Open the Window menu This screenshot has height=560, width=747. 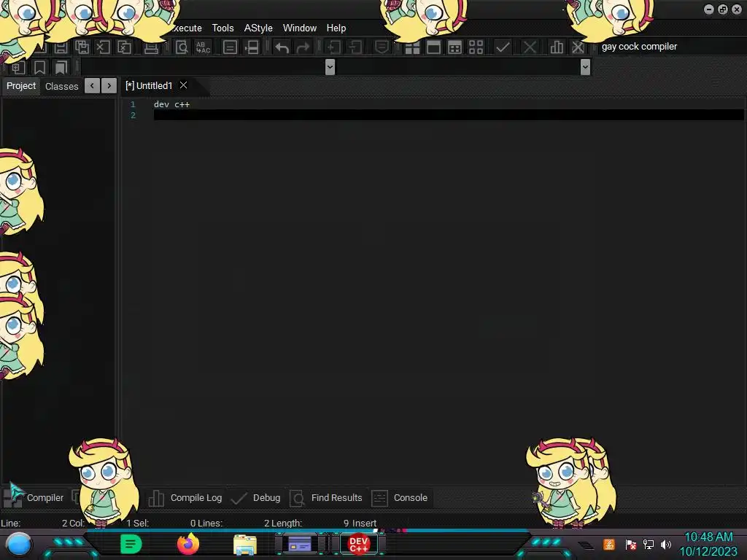tap(300, 28)
